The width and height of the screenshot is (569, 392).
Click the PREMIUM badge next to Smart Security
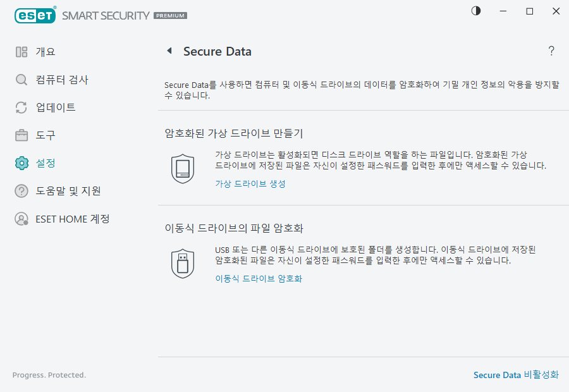[x=170, y=15]
